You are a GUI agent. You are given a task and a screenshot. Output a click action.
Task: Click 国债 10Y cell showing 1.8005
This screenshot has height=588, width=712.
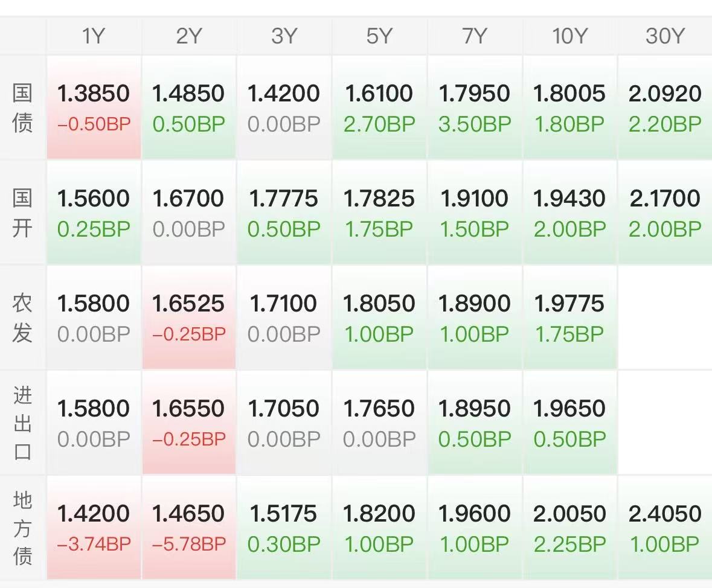coord(570,107)
